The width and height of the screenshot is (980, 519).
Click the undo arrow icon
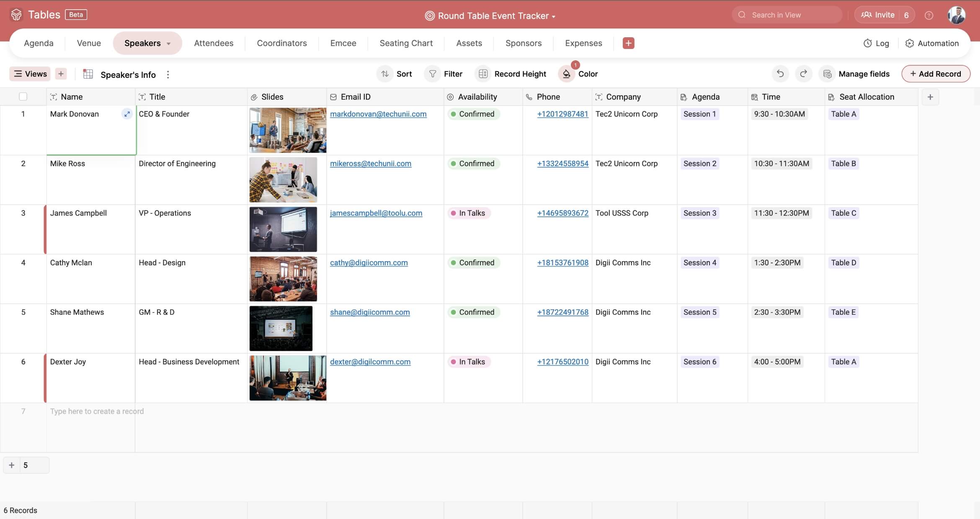coord(780,74)
